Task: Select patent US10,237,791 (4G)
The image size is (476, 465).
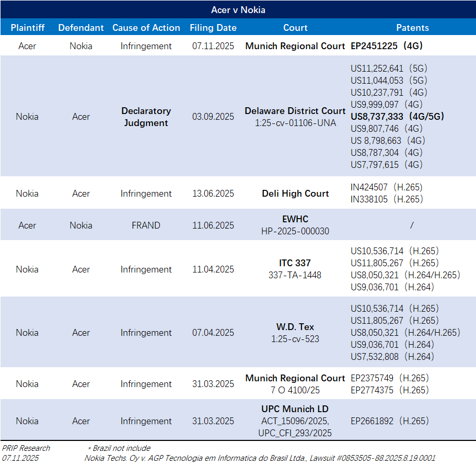Action: 389,93
